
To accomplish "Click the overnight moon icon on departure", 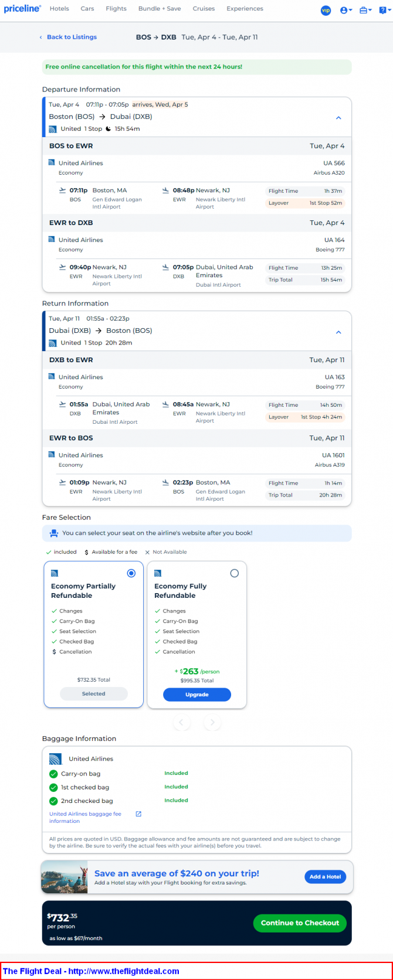I will point(109,129).
